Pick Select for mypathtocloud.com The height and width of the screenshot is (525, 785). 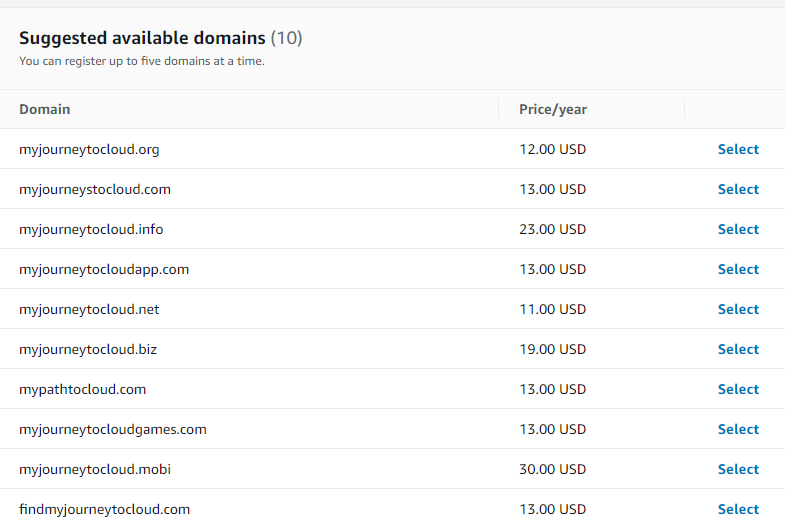(x=738, y=389)
